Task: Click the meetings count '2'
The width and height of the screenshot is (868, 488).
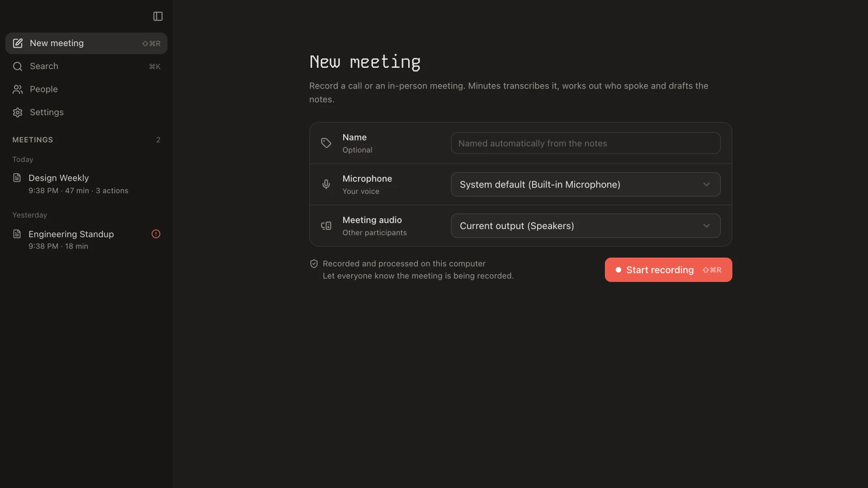Action: [158, 140]
